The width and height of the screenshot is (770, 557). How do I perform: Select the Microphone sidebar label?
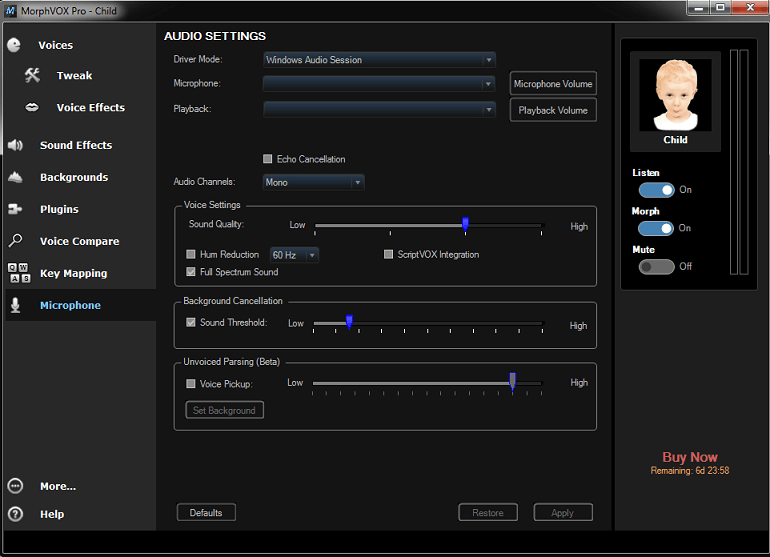(70, 306)
